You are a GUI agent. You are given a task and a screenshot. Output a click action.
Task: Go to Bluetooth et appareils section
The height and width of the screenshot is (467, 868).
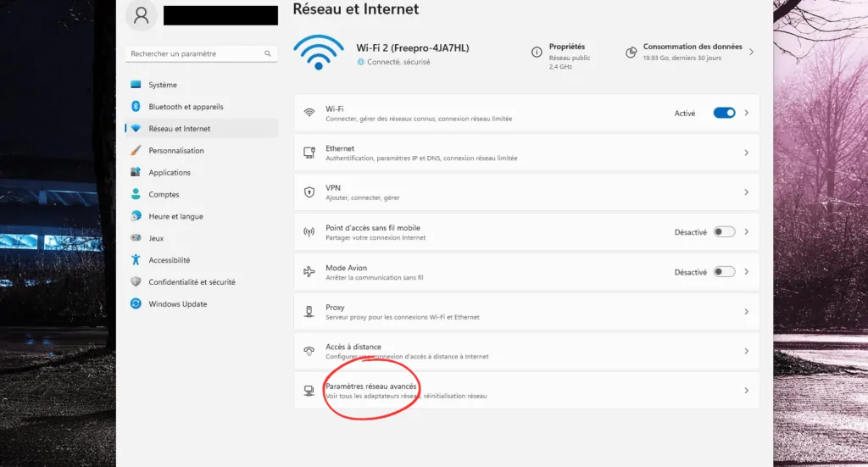click(x=202, y=106)
